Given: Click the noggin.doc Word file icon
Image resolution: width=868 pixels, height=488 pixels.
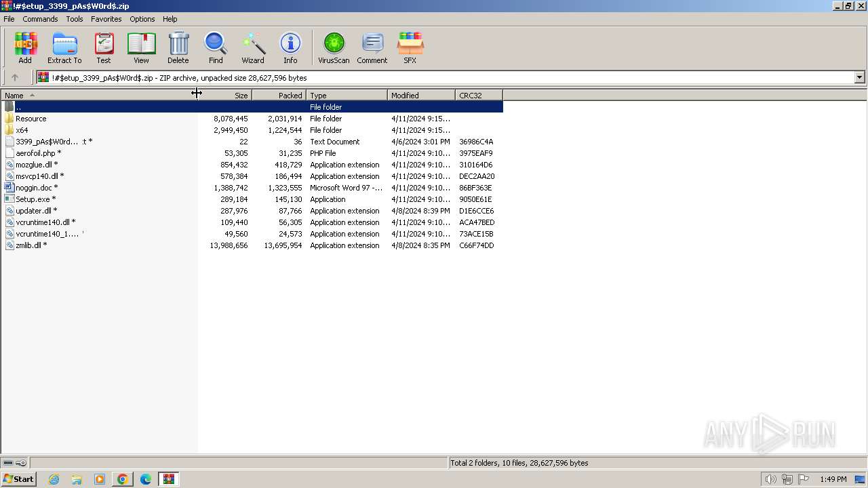Looking at the screenshot, I should [x=9, y=188].
